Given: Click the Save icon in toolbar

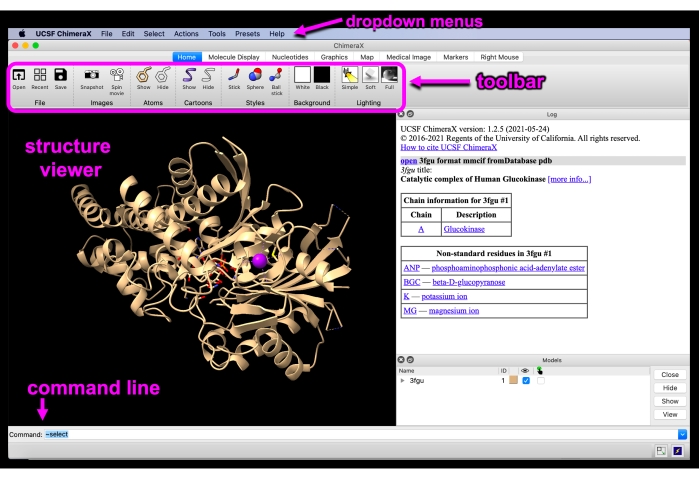Looking at the screenshot, I should [x=60, y=75].
